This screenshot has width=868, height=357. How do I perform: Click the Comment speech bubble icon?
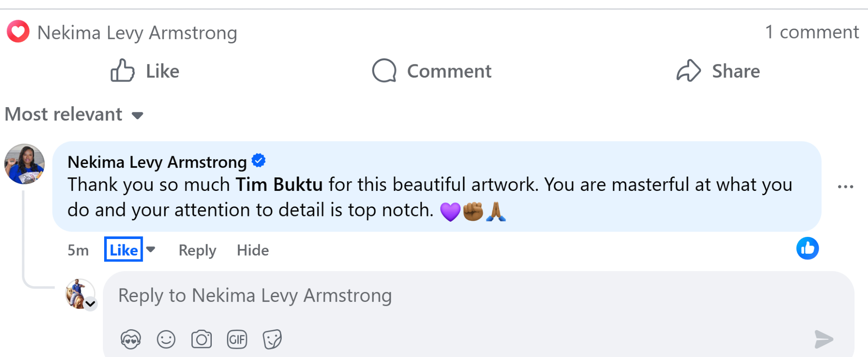pos(385,71)
